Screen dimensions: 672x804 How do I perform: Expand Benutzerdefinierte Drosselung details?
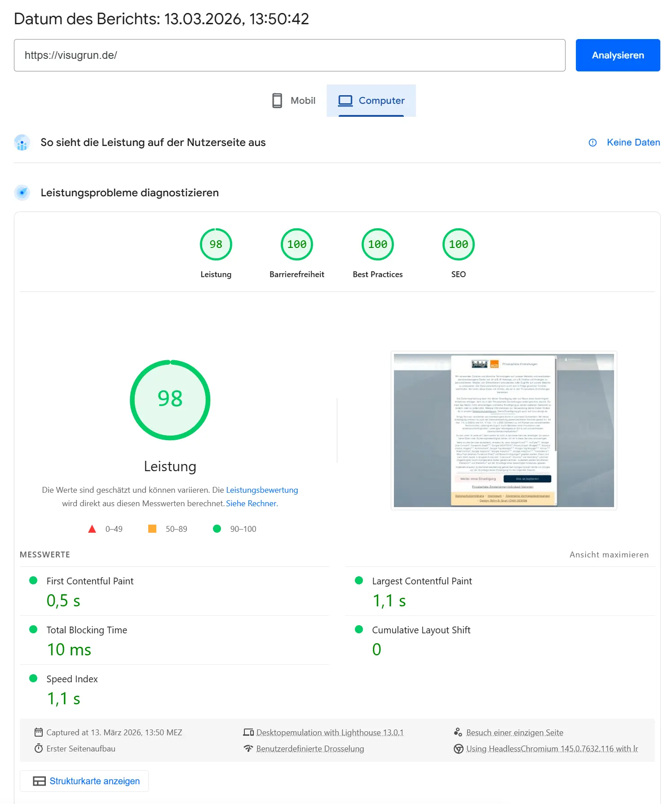click(310, 749)
